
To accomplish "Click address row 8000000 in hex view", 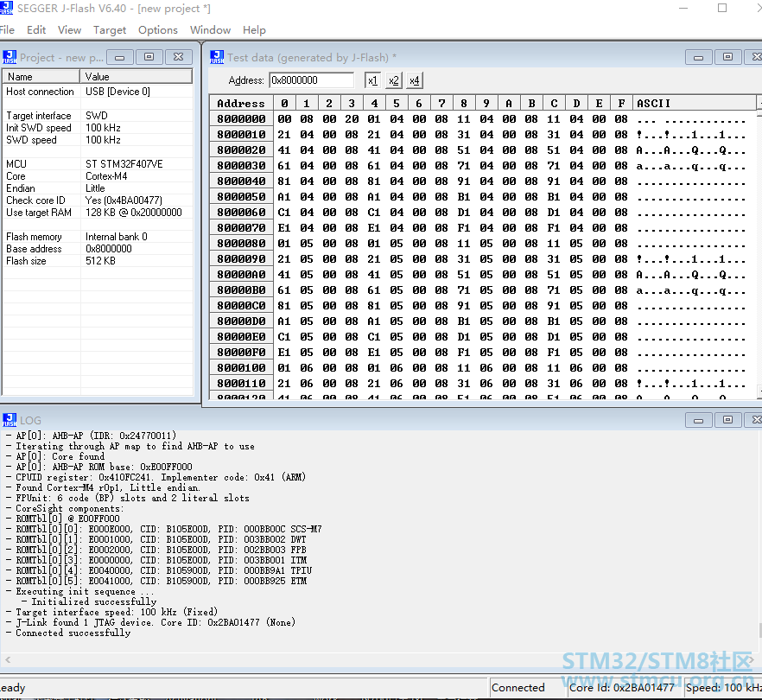I will pyautogui.click(x=242, y=119).
